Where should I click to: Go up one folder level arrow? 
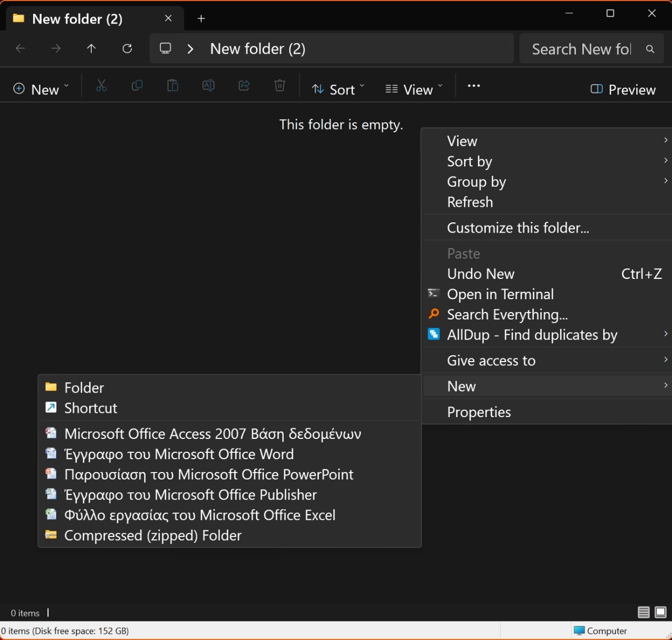(x=91, y=49)
